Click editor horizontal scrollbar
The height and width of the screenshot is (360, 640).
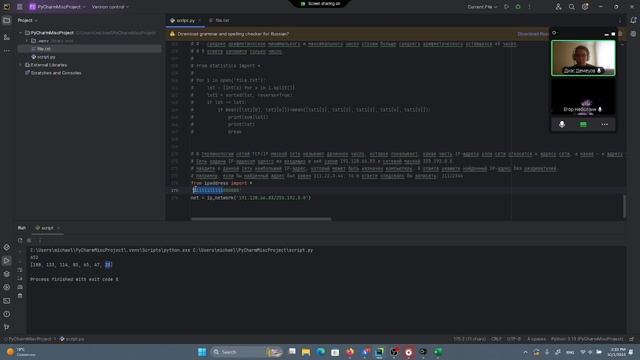click(x=261, y=219)
